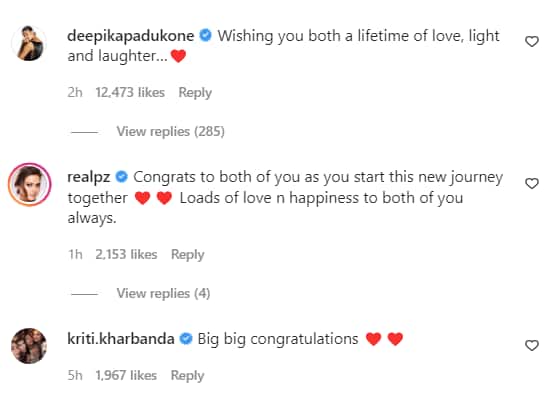Open the deepikapadukone username link
This screenshot has width=554, height=399.
(130, 36)
